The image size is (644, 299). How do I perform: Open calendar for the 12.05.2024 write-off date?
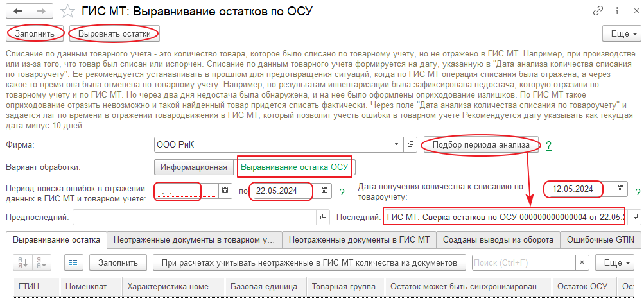click(x=620, y=189)
